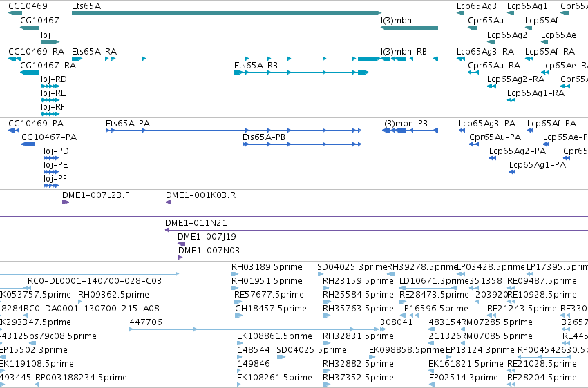Select the Ets65A-PA protein track
Image resolution: width=588 pixels, height=388 pixels.
[234, 130]
